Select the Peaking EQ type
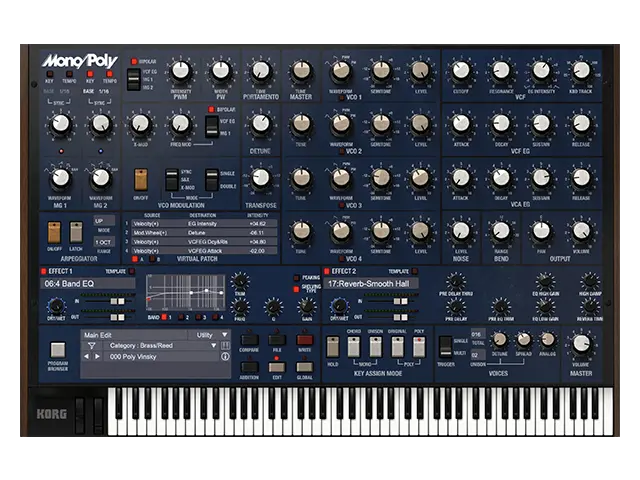This screenshot has height=480, width=640. [x=296, y=278]
